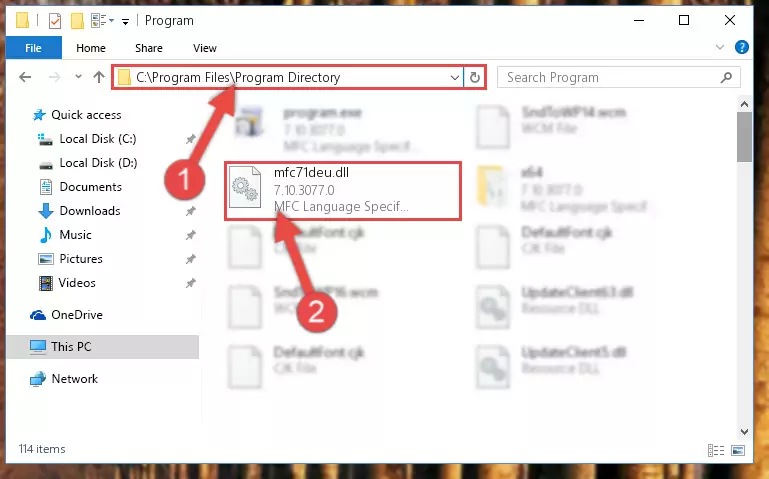Click the search magnifier icon
The image size is (769, 479).
click(726, 77)
